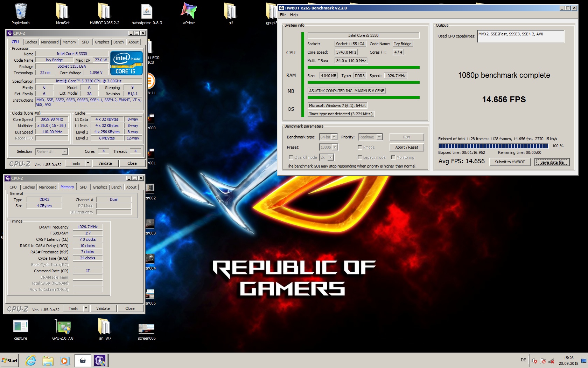Click the Submit to HWBOT button
The image size is (588, 368).
tap(510, 162)
